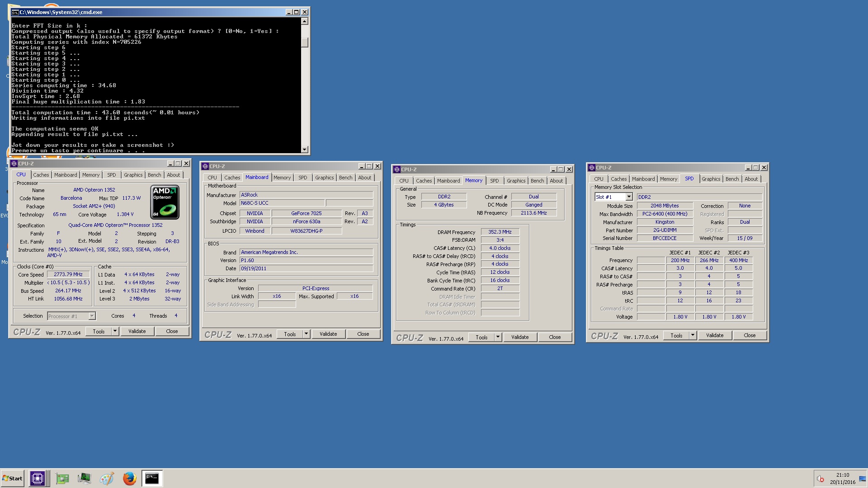Launch Firefox from the taskbar
This screenshot has width=868, height=488.
pyautogui.click(x=129, y=478)
